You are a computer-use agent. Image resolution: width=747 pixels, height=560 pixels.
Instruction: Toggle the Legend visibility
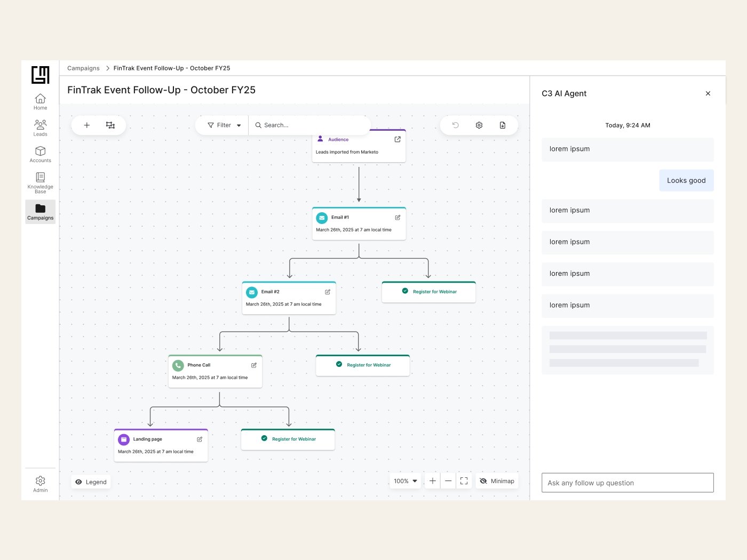point(91,482)
